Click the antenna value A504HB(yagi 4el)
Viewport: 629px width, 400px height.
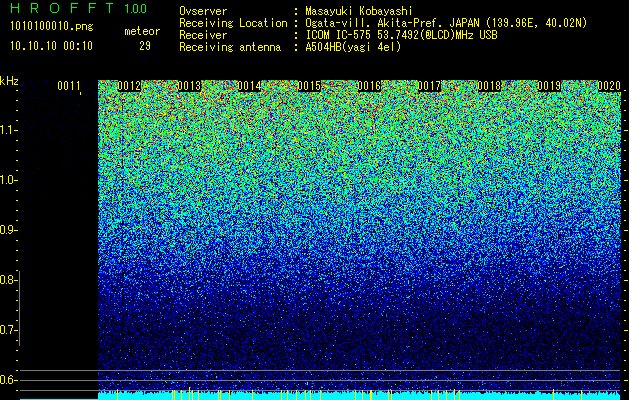click(x=353, y=47)
